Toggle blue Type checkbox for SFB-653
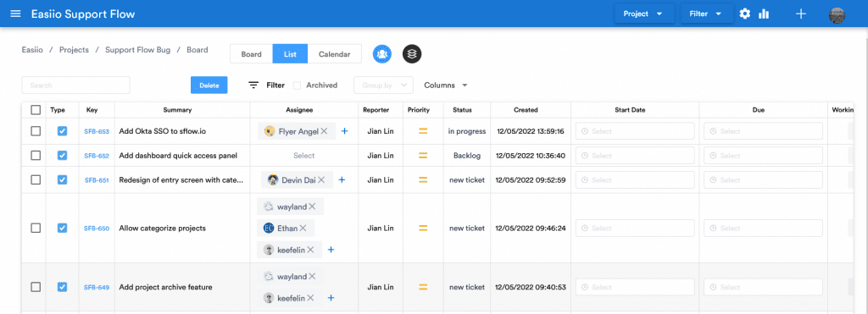Viewport: 868px width, 314px height. (63, 131)
